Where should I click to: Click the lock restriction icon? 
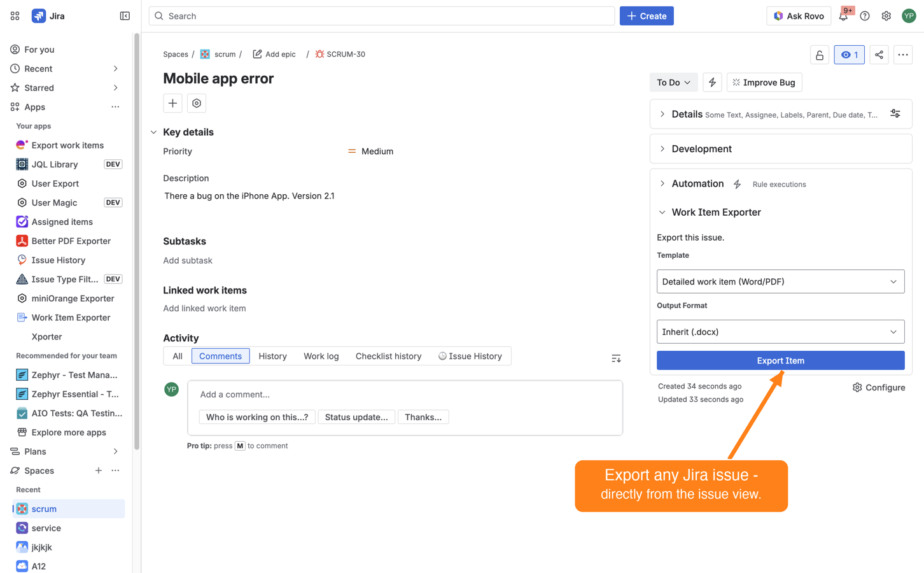click(x=819, y=55)
